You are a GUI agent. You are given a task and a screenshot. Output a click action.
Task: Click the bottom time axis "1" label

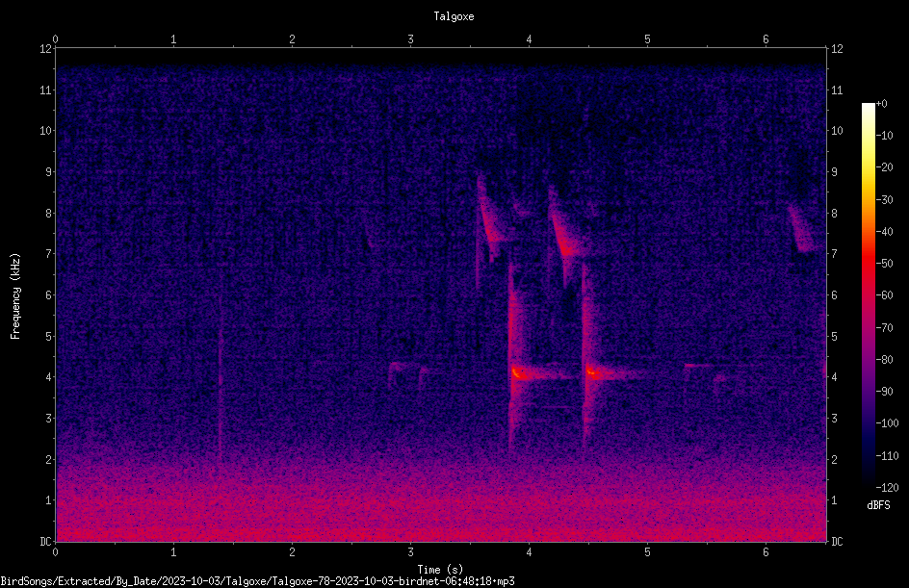pyautogui.click(x=173, y=552)
